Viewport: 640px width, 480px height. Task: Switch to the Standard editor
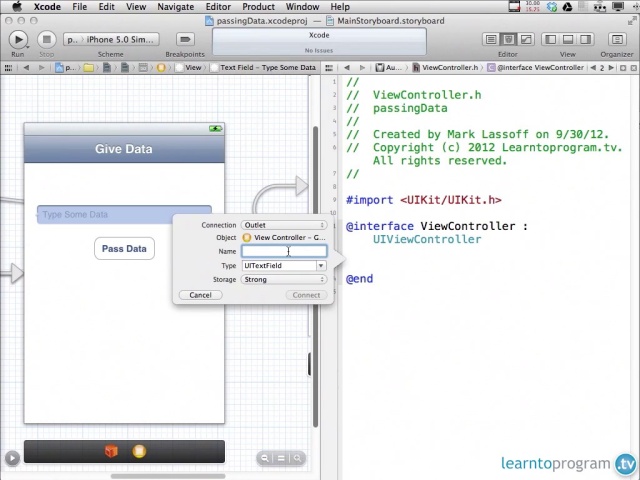click(x=491, y=40)
